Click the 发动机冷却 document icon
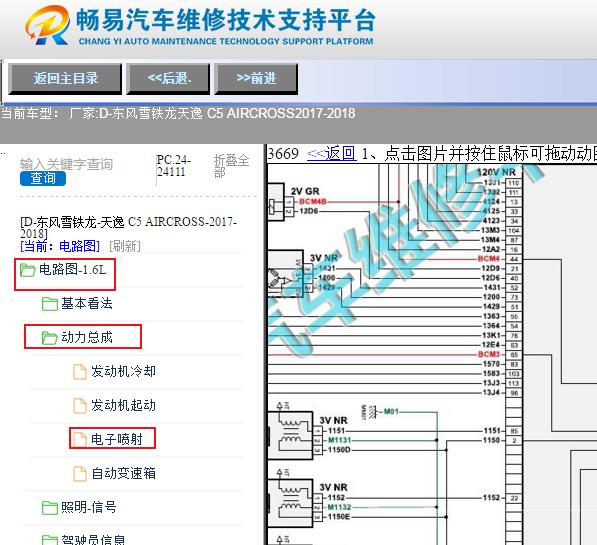Screen dimensions: 597x545 tap(80, 372)
